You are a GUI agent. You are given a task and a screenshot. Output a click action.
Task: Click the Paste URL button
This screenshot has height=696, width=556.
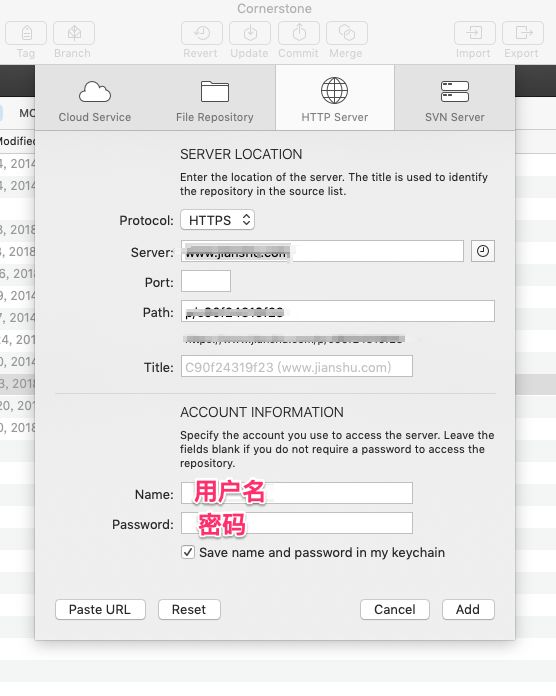(100, 609)
